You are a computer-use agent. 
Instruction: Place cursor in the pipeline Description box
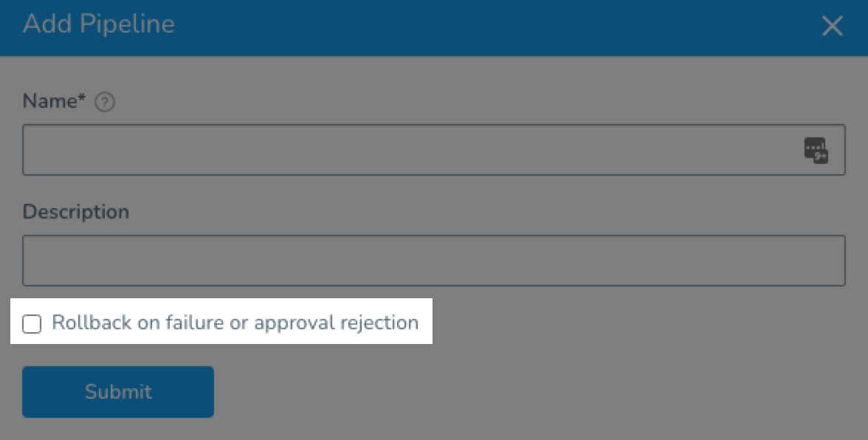433,261
